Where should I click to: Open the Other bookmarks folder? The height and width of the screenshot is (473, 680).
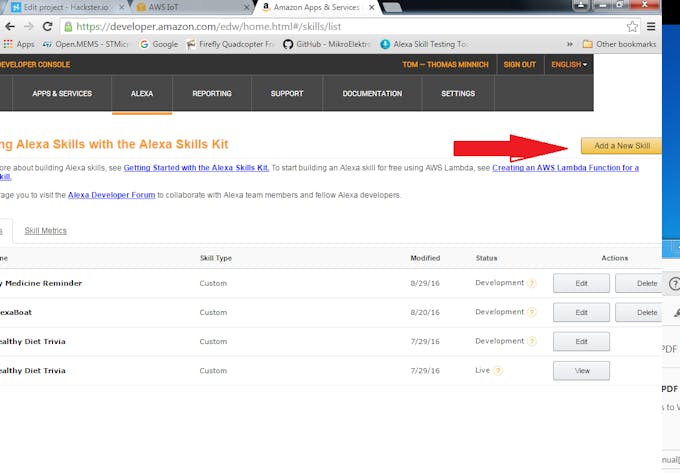click(x=619, y=44)
